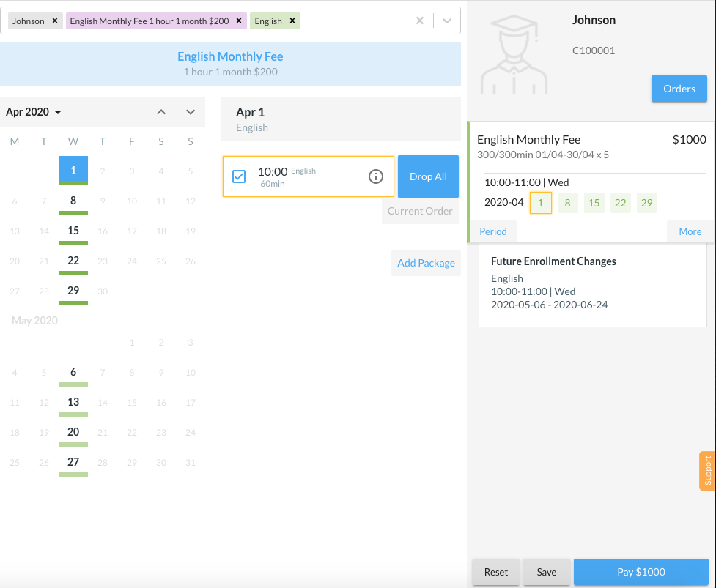The width and height of the screenshot is (716, 588).
Task: Remove the Johnson tag from the filter
Action: (x=55, y=21)
